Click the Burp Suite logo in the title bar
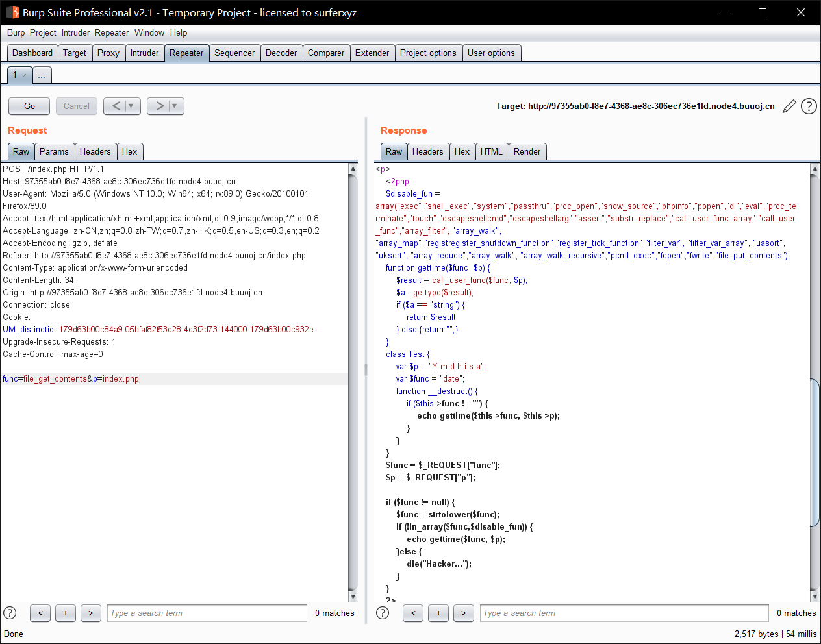Image resolution: width=821 pixels, height=644 pixels. [12, 12]
